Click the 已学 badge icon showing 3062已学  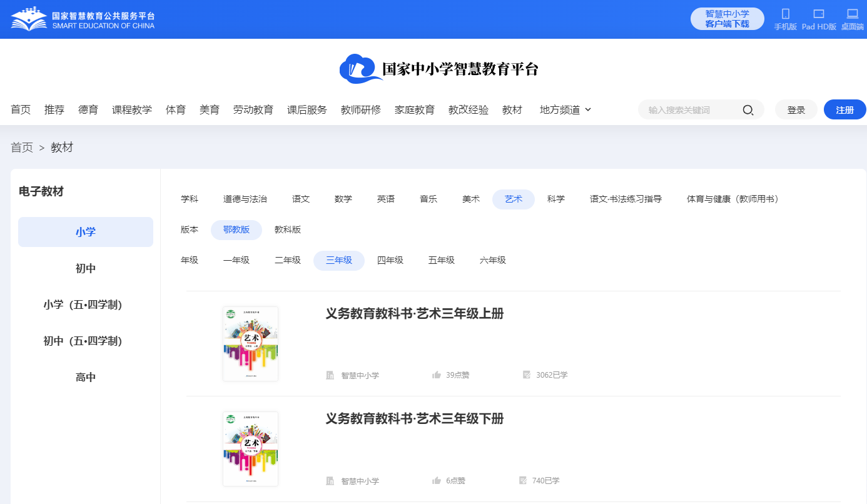[525, 374]
